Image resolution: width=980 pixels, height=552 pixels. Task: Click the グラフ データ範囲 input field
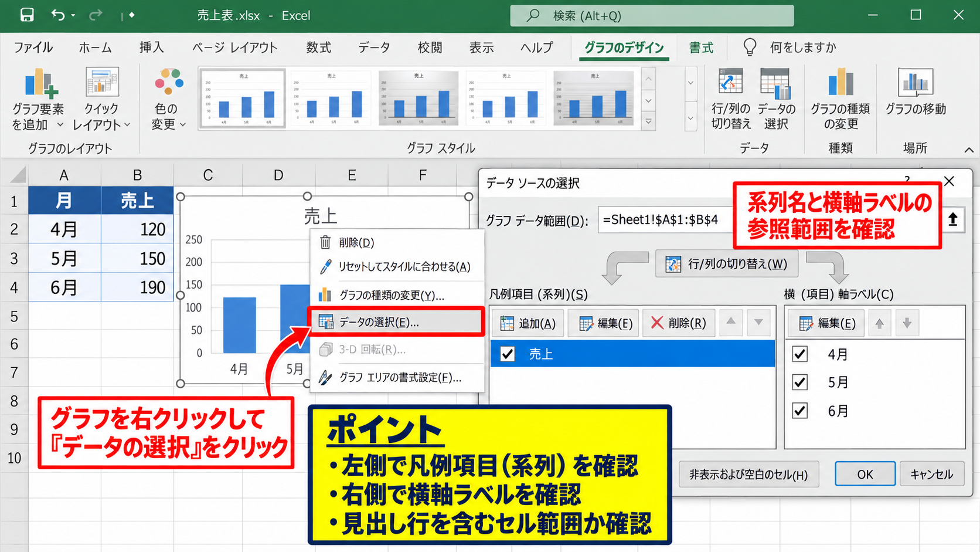point(665,219)
